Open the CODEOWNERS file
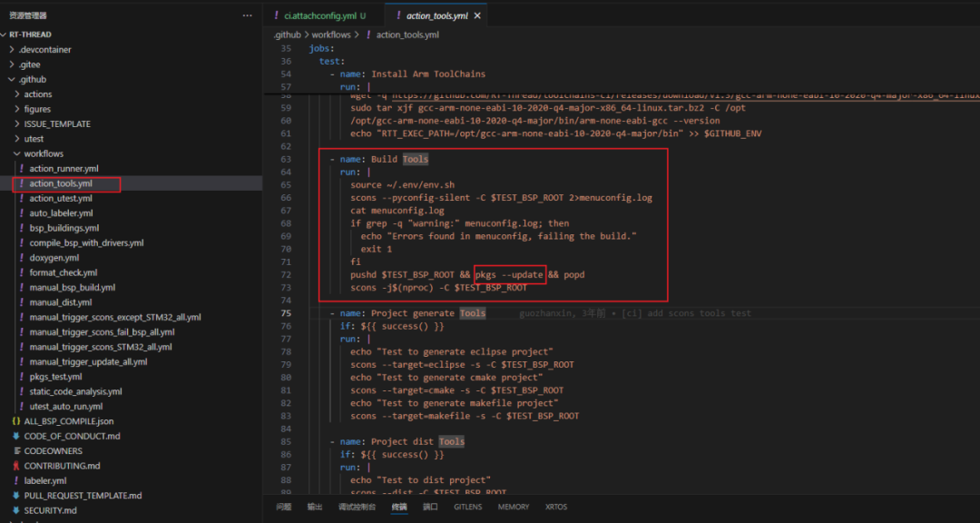 pos(54,451)
